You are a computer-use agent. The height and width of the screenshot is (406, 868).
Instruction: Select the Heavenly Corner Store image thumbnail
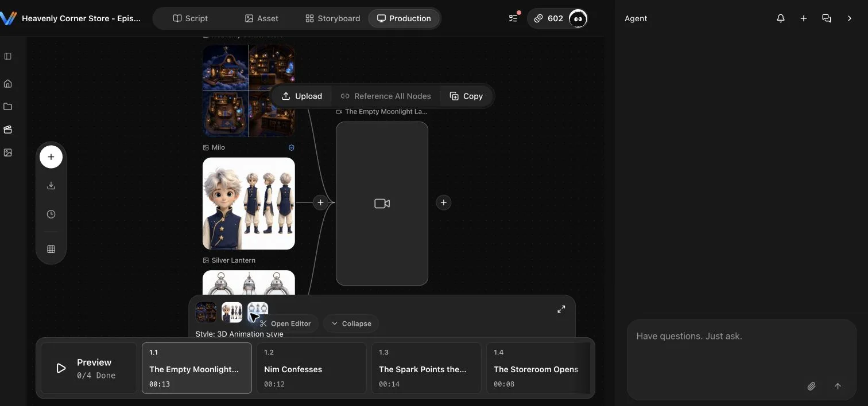pos(249,91)
